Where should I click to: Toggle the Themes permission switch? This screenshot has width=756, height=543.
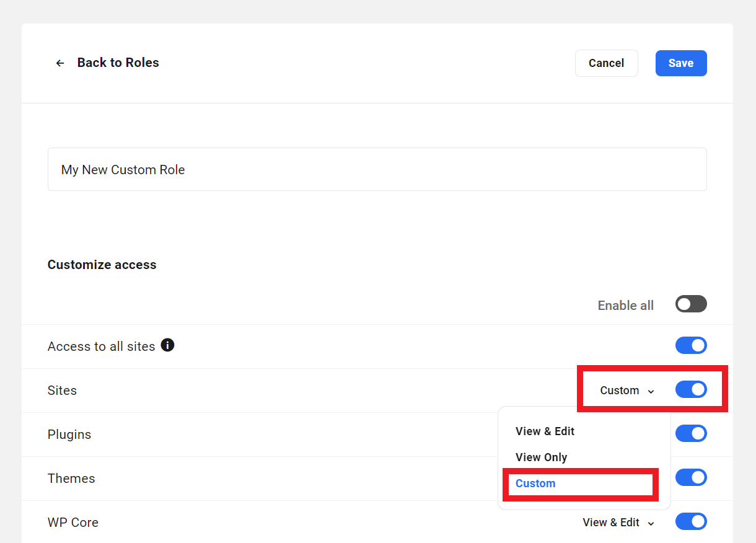(691, 478)
